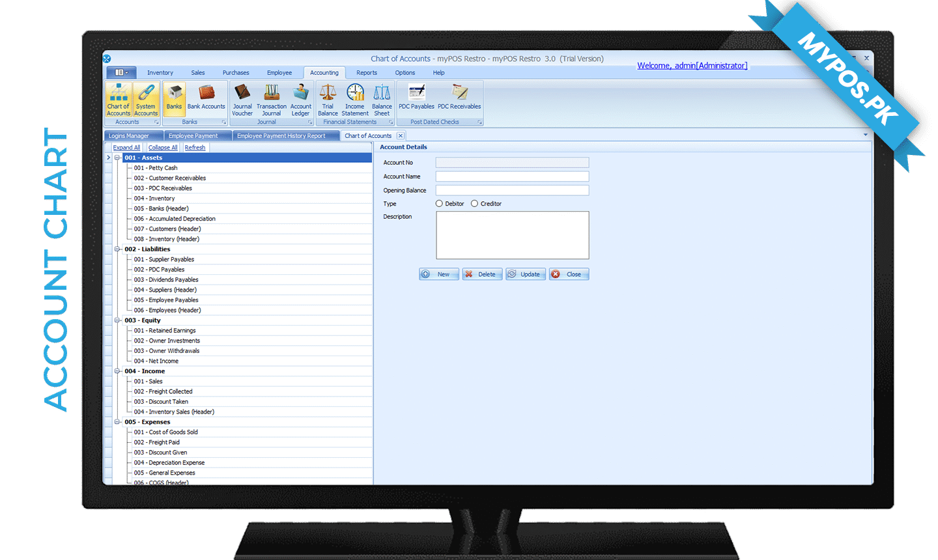Open the Balance Sheet icon
Image resolution: width=938 pixels, height=560 pixels.
coord(382,99)
